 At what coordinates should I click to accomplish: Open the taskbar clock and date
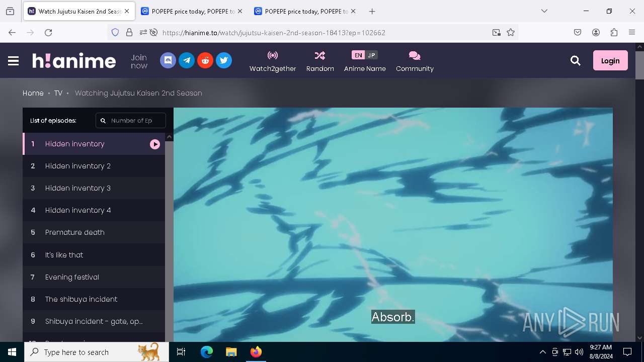pyautogui.click(x=601, y=352)
